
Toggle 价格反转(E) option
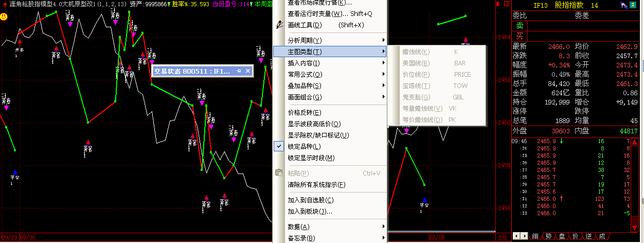(x=330, y=113)
